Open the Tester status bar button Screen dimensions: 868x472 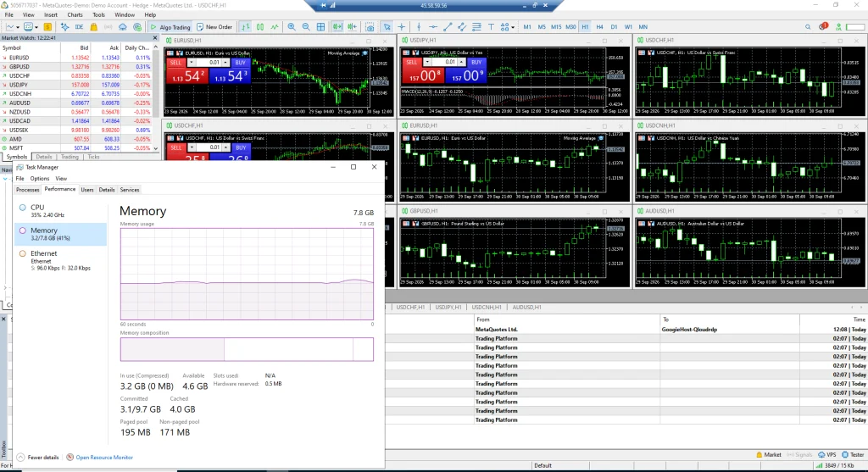(x=853, y=455)
